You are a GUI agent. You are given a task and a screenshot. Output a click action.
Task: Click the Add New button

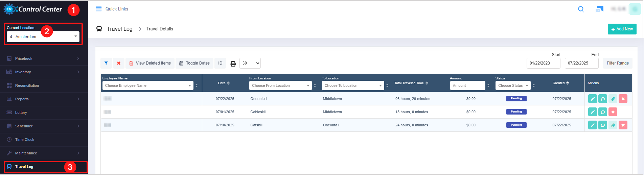(622, 29)
